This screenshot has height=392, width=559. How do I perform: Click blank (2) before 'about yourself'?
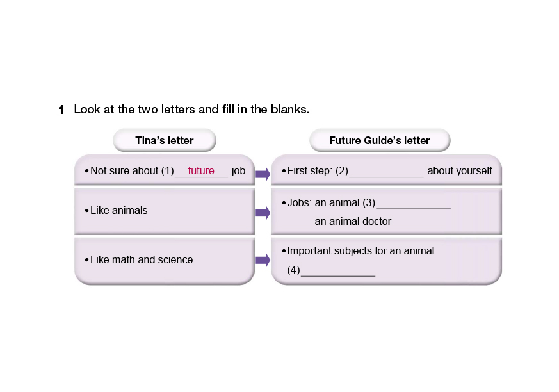pos(386,171)
